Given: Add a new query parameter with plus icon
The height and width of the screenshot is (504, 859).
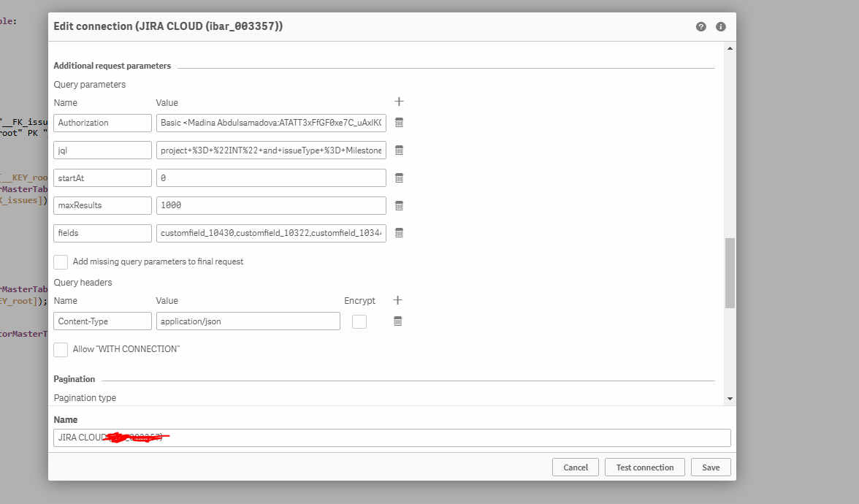Looking at the screenshot, I should pos(399,102).
